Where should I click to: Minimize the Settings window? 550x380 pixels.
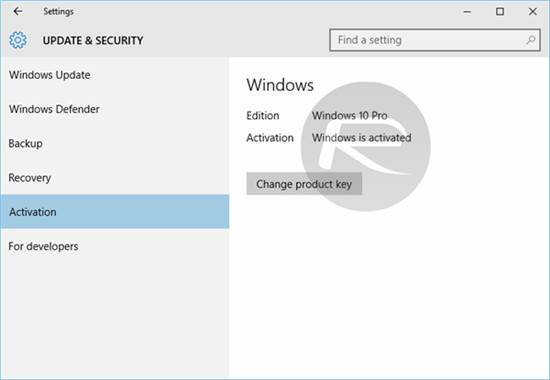pos(467,12)
